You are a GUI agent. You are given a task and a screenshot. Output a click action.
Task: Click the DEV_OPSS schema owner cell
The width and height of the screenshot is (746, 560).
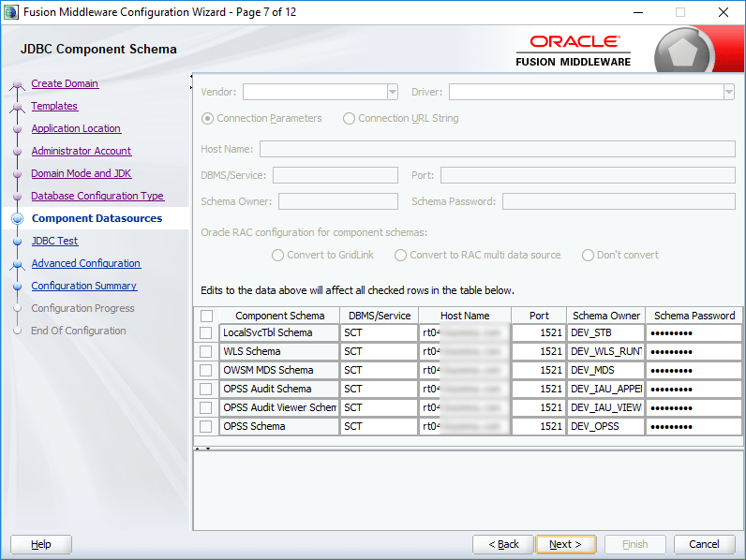(x=605, y=426)
